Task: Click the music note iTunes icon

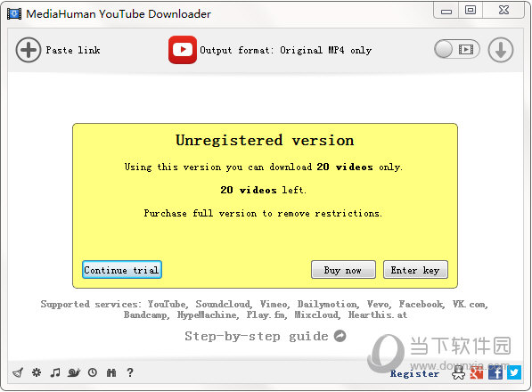Action: tap(55, 372)
